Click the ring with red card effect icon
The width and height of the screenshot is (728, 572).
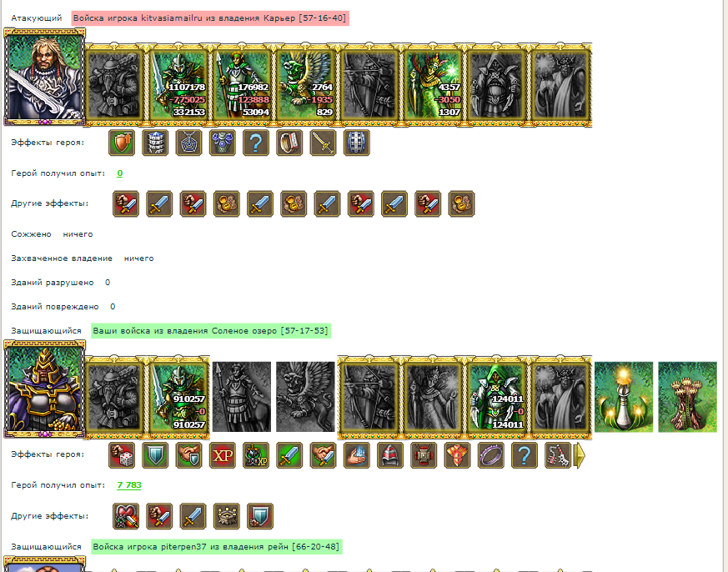[289, 143]
